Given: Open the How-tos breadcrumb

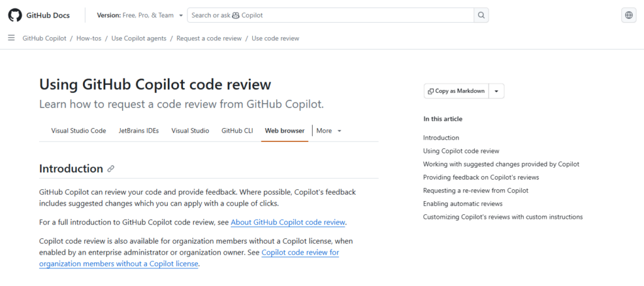Looking at the screenshot, I should click(89, 38).
